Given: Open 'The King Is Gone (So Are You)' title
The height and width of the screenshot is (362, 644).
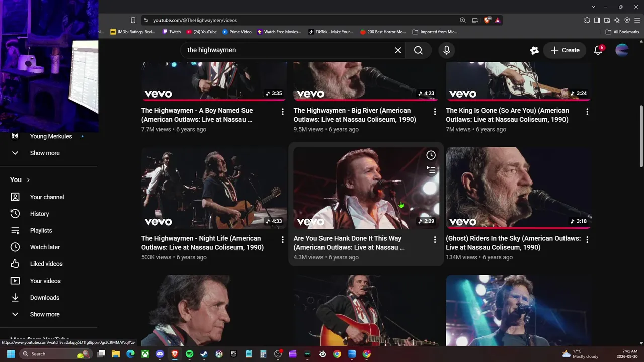Looking at the screenshot, I should [507, 115].
